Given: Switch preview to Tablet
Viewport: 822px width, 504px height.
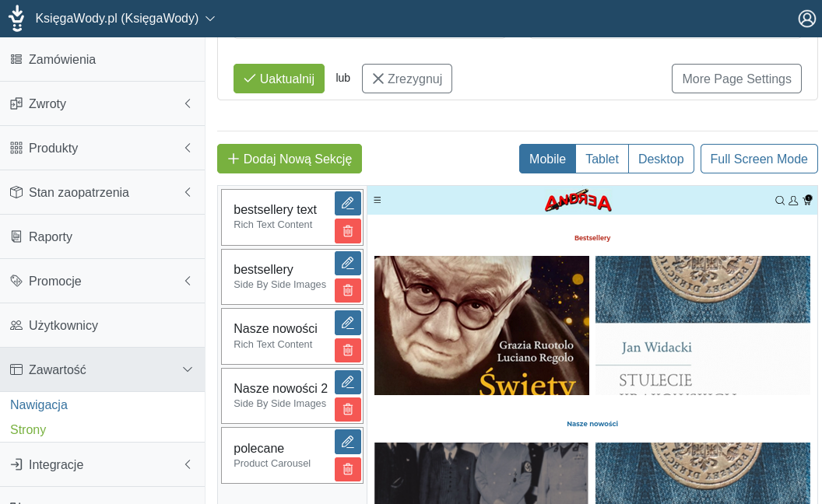Looking at the screenshot, I should (602, 159).
